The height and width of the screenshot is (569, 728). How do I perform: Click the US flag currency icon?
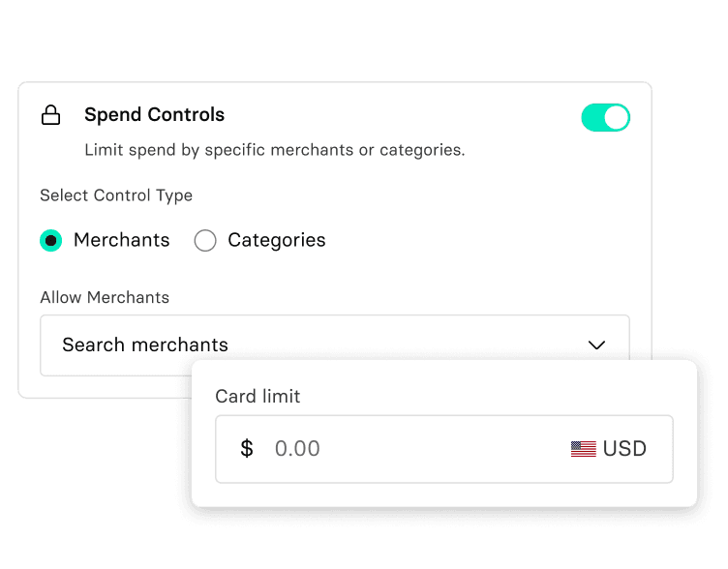(x=583, y=449)
